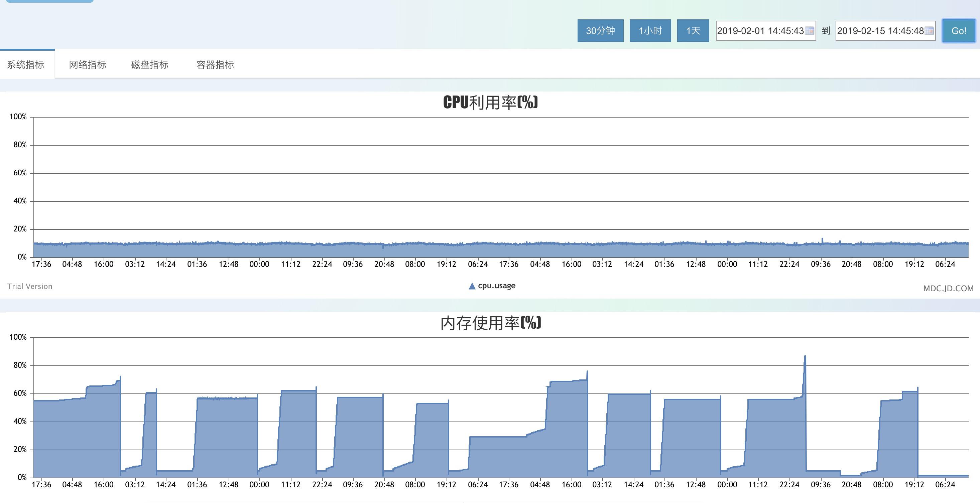Image resolution: width=980 pixels, height=503 pixels.
Task: Select the 1天 time range button
Action: pos(693,31)
